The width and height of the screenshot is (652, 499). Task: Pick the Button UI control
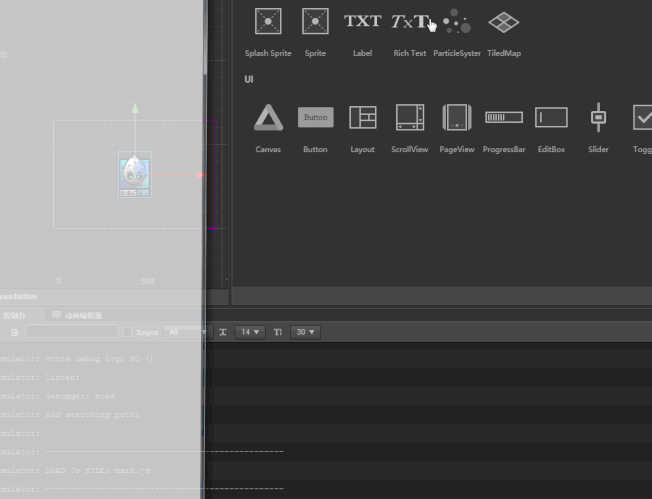(x=316, y=117)
